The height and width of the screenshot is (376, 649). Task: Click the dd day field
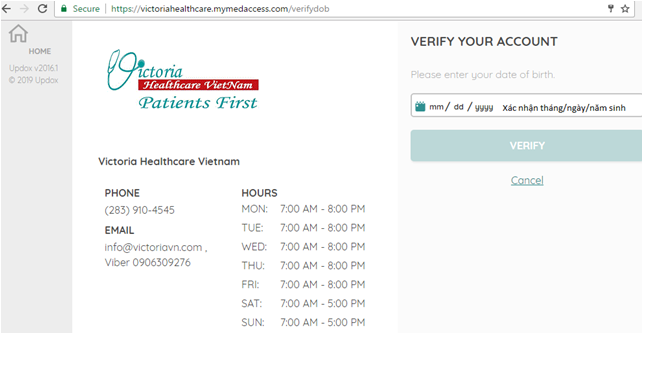click(x=458, y=107)
